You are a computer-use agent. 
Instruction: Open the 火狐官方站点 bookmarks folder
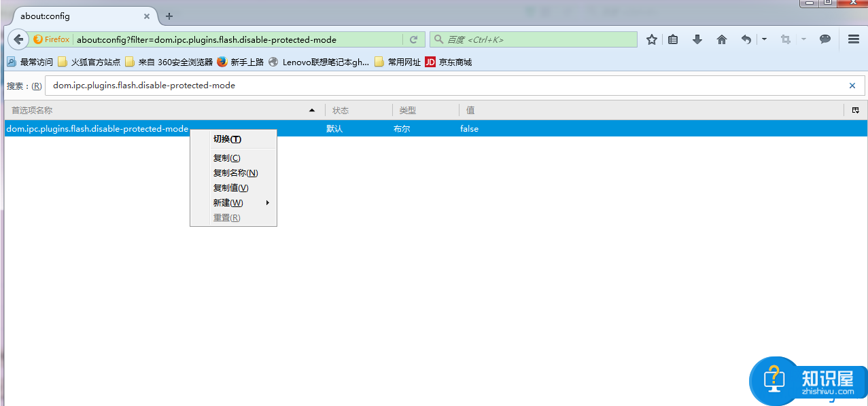click(89, 62)
